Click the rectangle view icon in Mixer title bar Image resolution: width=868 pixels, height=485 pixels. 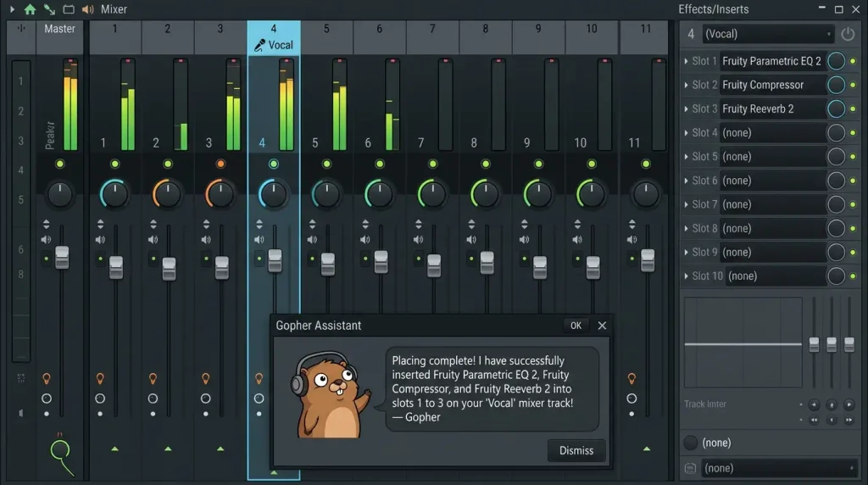pyautogui.click(x=69, y=9)
